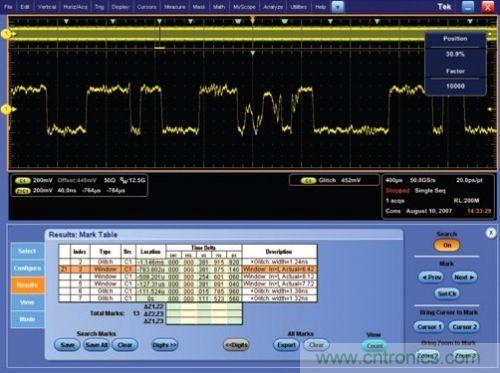
Task: Open the Measure menu
Action: coord(175,7)
